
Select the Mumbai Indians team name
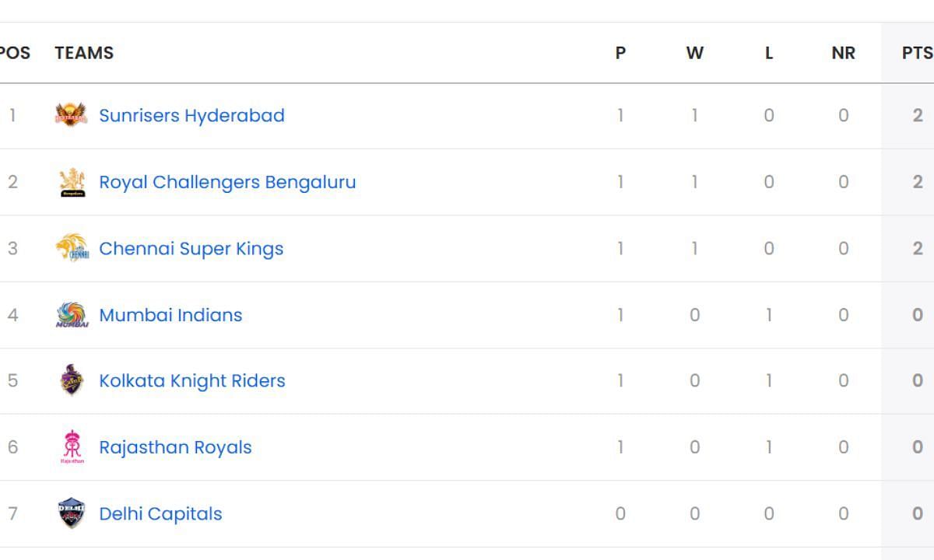[x=170, y=315]
